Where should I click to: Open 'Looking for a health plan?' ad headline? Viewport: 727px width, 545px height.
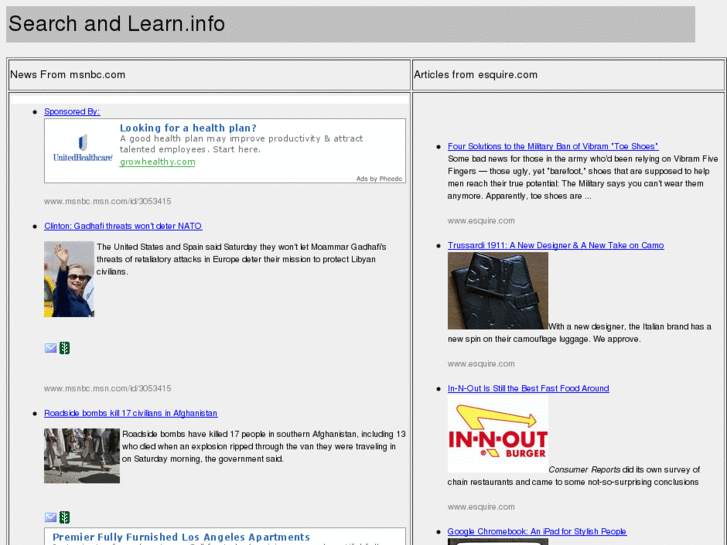(188, 128)
